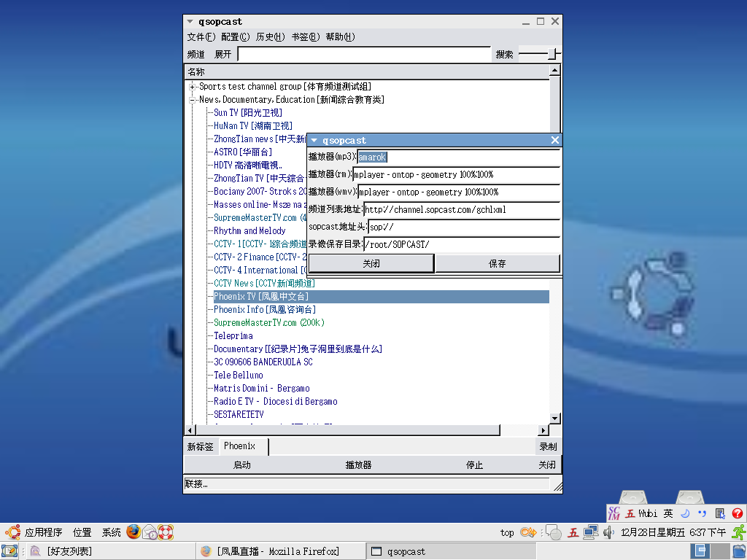Image resolution: width=747 pixels, height=560 pixels.
Task: Click the volume speaker tray icon
Action: (608, 532)
